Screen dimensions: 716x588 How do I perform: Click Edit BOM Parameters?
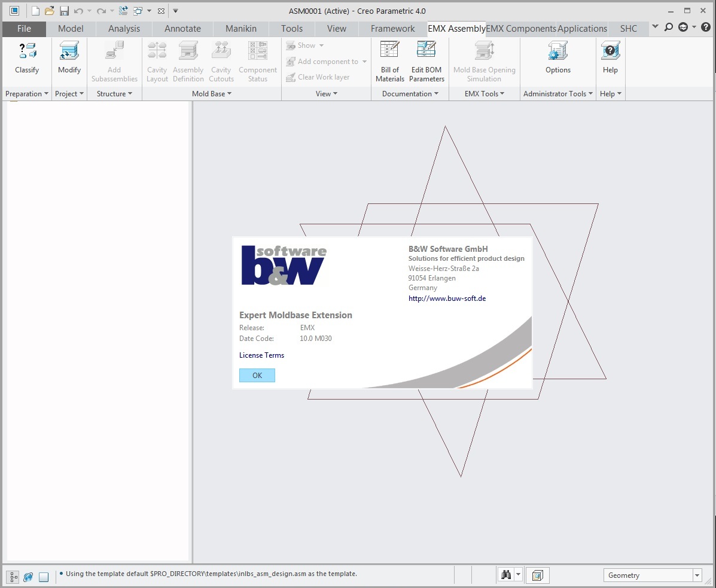(426, 62)
